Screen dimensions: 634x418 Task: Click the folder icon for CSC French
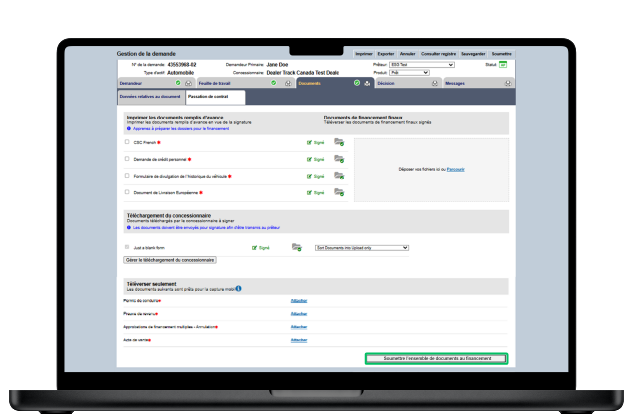pos(339,143)
